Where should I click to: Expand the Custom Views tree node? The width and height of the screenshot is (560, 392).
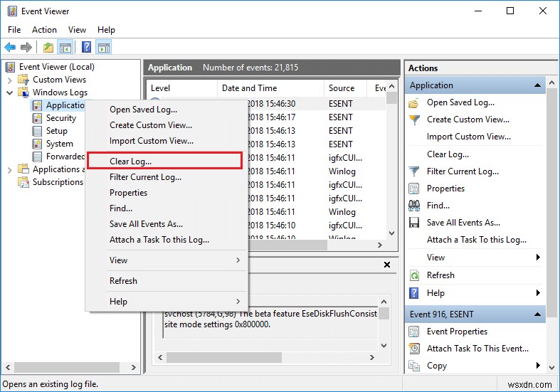(10, 80)
